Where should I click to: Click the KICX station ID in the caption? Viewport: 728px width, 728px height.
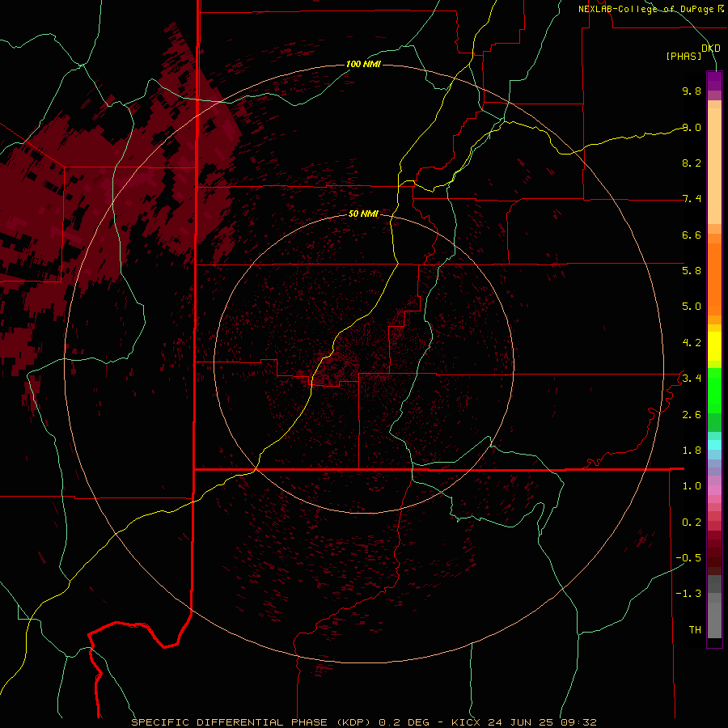(x=468, y=722)
